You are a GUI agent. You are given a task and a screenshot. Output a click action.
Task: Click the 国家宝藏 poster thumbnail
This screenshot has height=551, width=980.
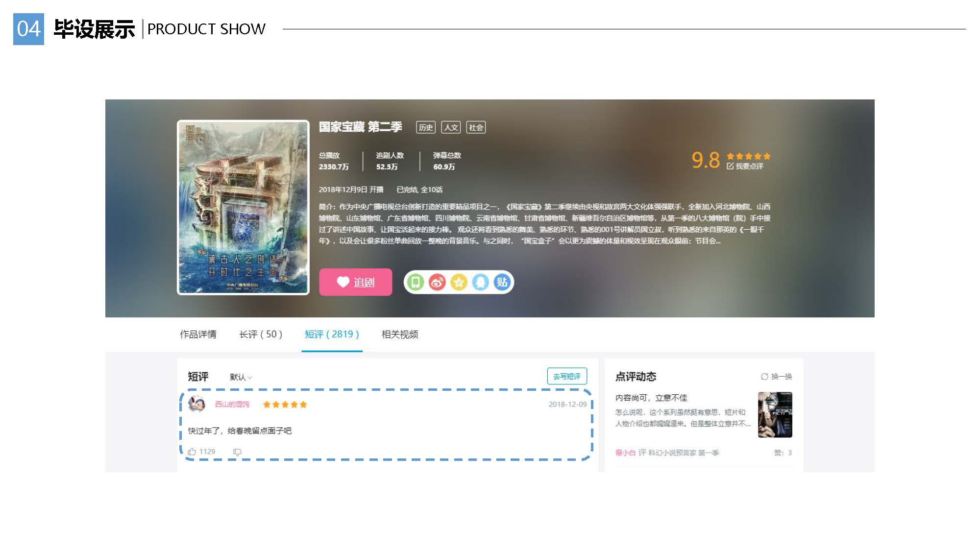(x=243, y=207)
